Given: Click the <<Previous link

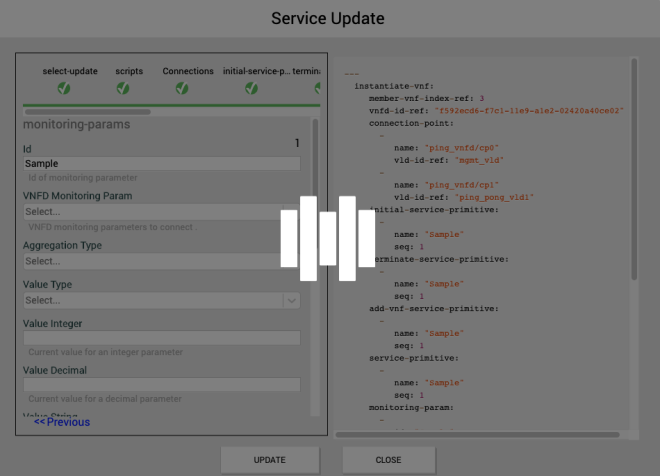Looking at the screenshot, I should [62, 422].
